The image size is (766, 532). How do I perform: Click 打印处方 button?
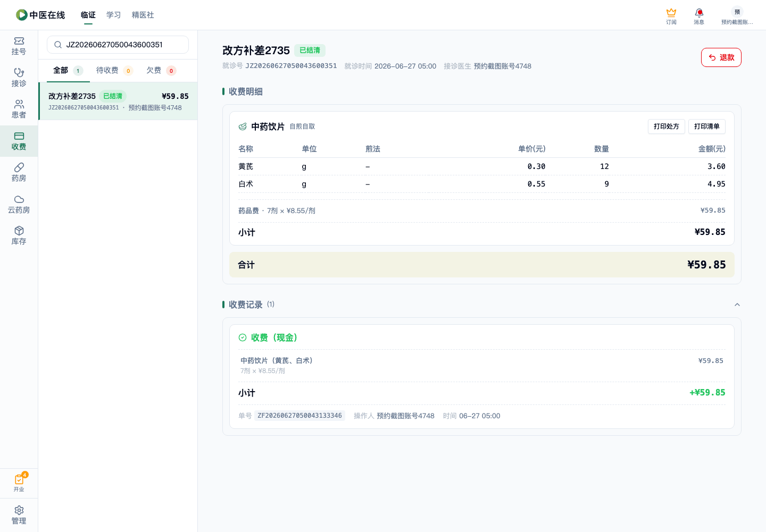click(667, 126)
